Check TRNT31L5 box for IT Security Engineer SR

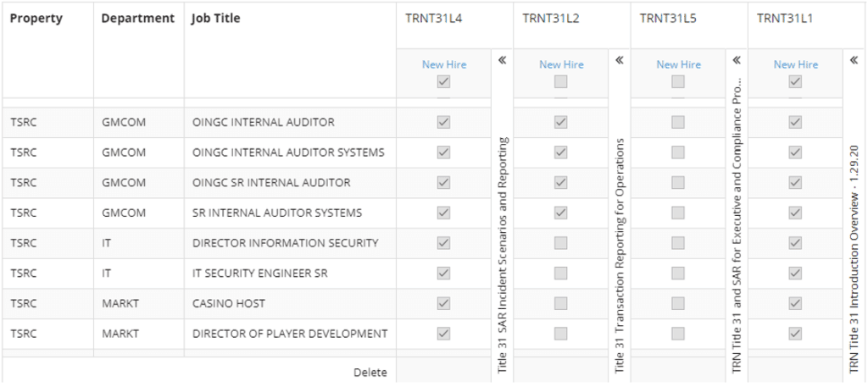678,273
